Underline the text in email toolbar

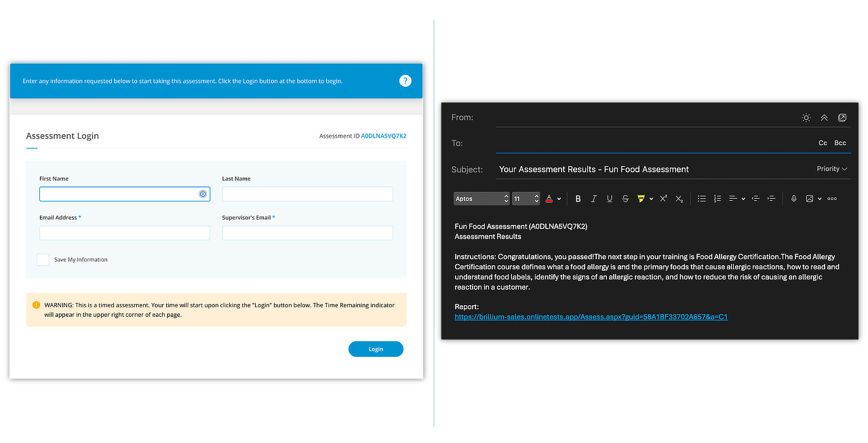pyautogui.click(x=610, y=199)
